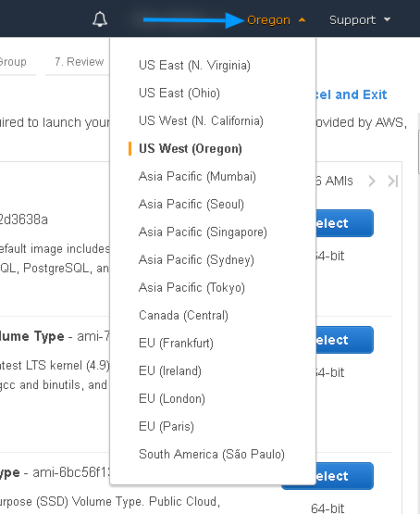Go to next page of AMIs arrow
The width and height of the screenshot is (420, 514).
coord(372,181)
